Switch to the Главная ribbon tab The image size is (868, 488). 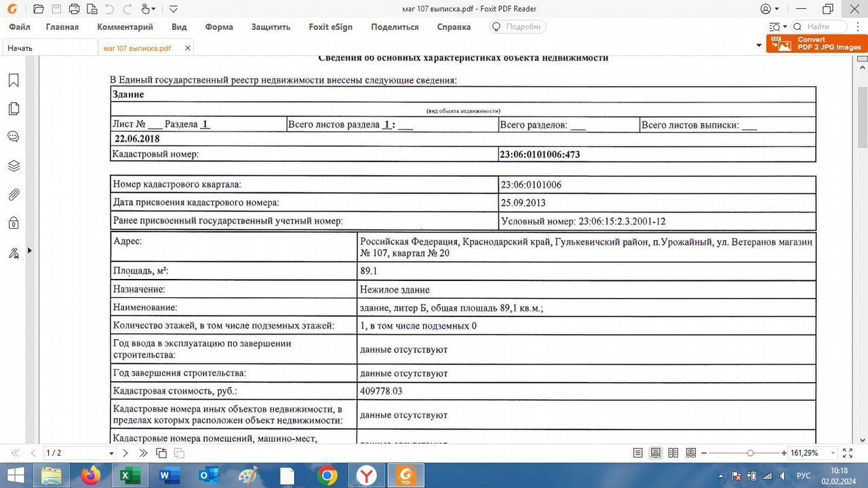pyautogui.click(x=62, y=27)
